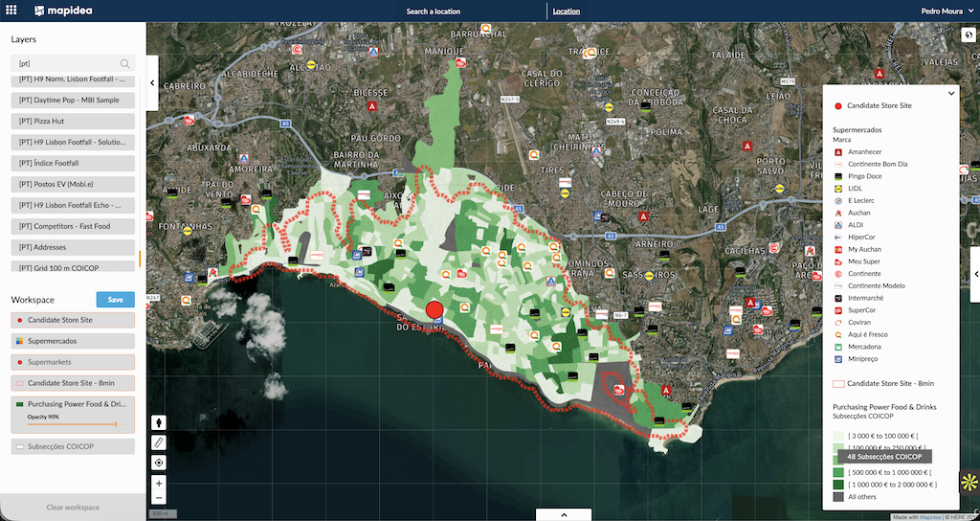Viewport: 980px width, 521px height.
Task: Add [PT] Pizza Hut layer
Action: 73,121
